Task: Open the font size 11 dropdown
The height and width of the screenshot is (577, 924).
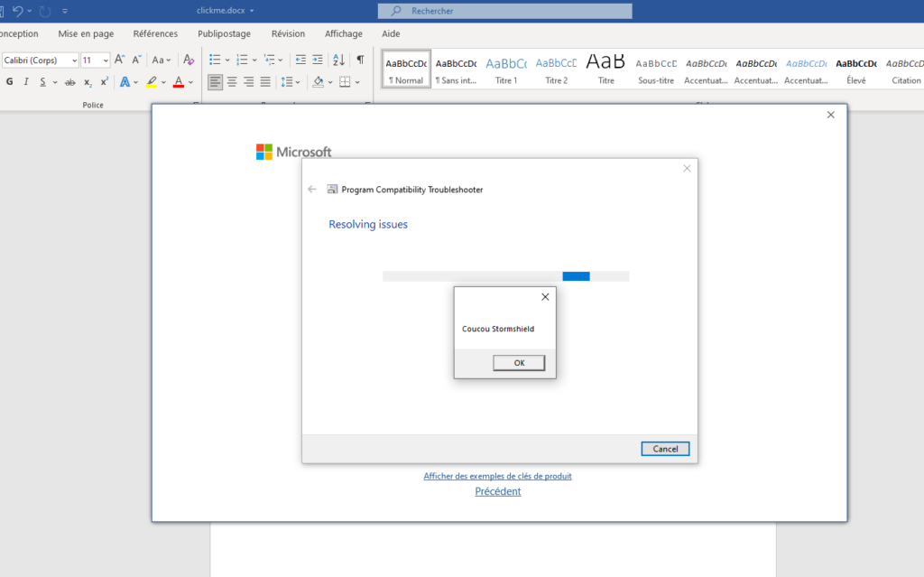Action: coord(106,60)
